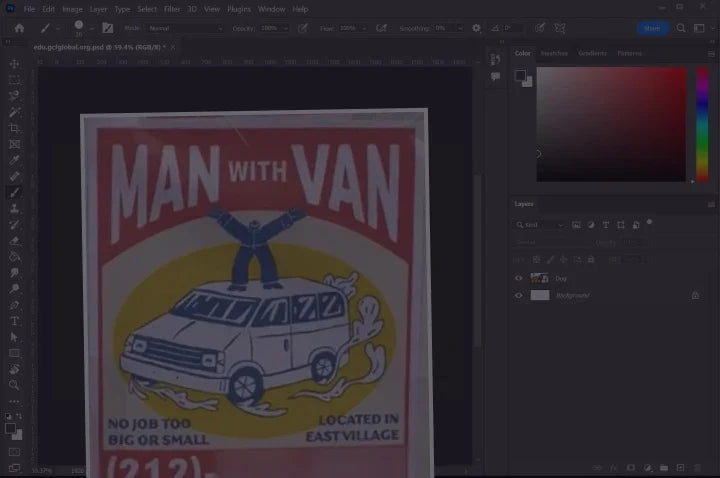Select the Magic Wand tool
Viewport: 720px width, 478px height.
tap(14, 112)
